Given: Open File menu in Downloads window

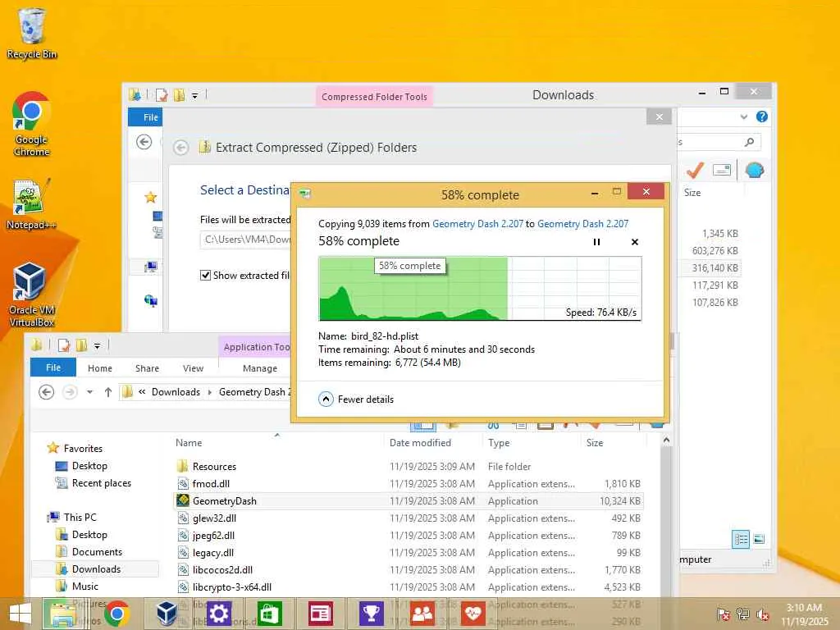Looking at the screenshot, I should pyautogui.click(x=145, y=117).
